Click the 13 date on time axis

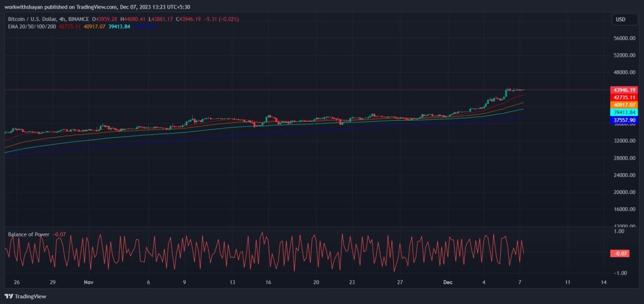[x=232, y=282]
